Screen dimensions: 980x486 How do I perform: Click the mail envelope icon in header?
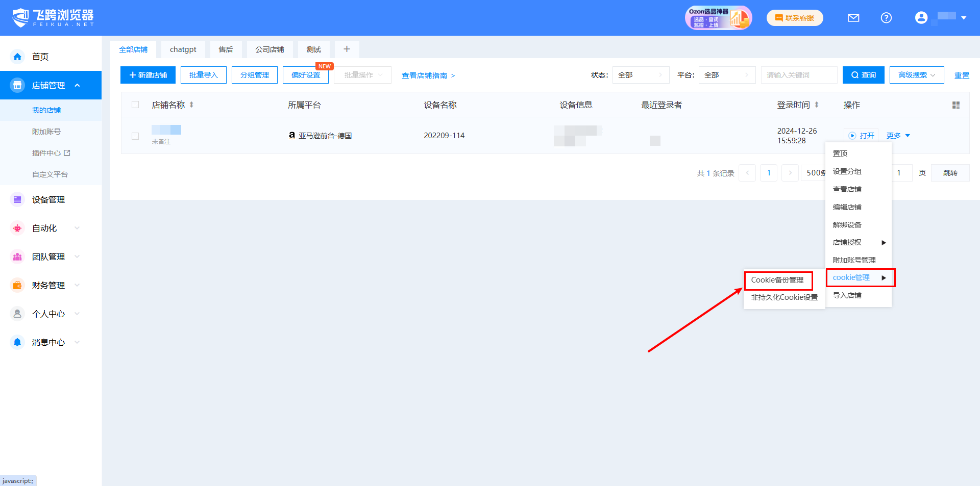[853, 18]
